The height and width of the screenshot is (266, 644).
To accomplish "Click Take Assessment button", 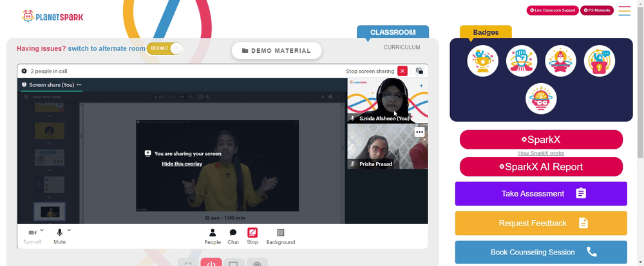I will pos(541,193).
